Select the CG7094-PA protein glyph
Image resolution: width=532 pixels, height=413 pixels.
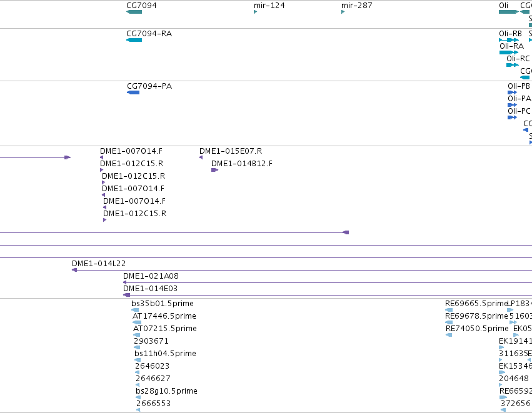133,92
